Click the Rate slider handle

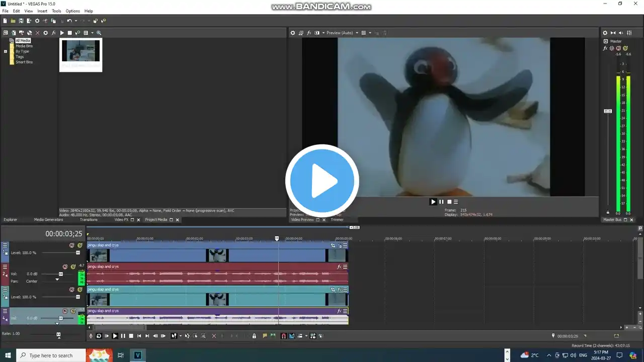[x=58, y=334]
